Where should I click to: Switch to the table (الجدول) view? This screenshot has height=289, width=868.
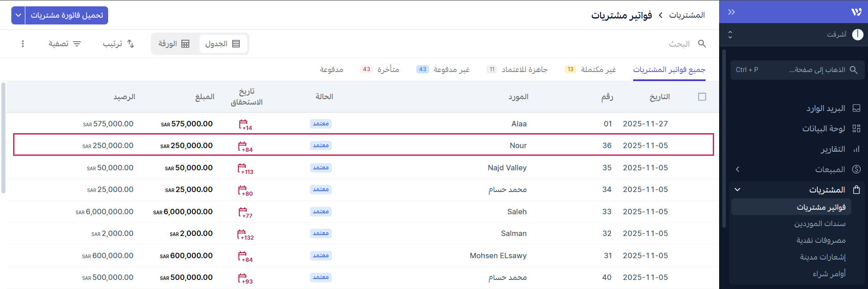[223, 43]
